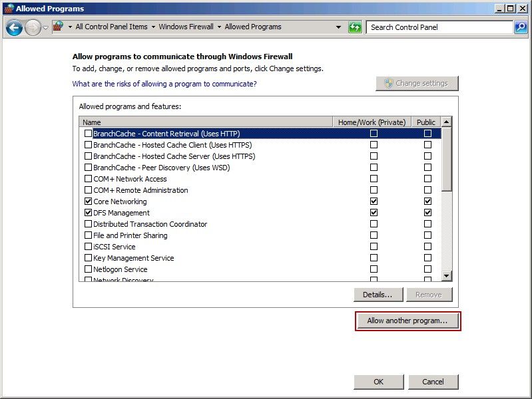Enable iSCSI Service name checkbox
The image size is (532, 399).
coord(88,247)
